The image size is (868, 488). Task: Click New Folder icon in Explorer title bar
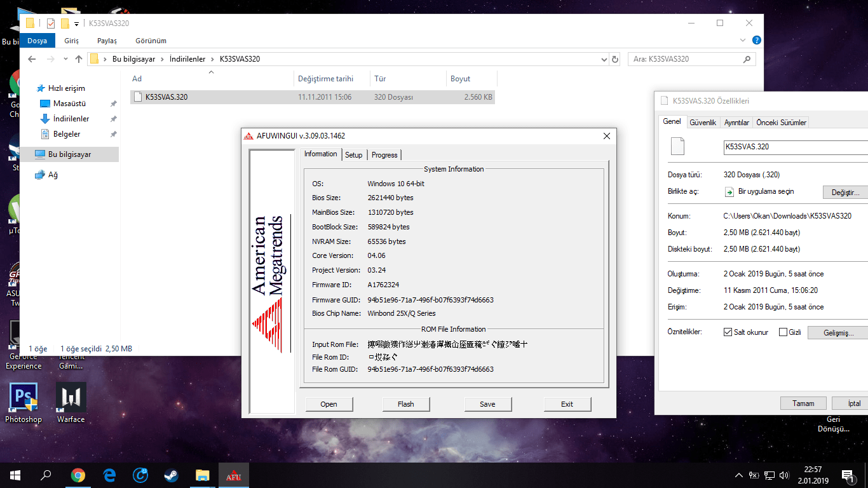[65, 24]
